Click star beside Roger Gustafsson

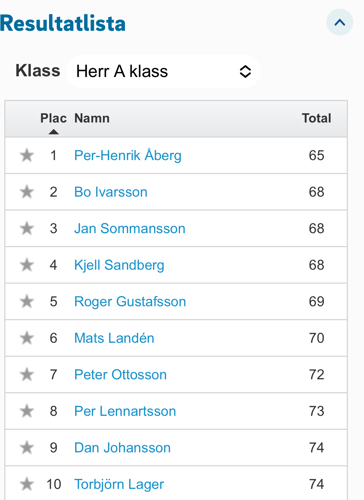click(27, 302)
